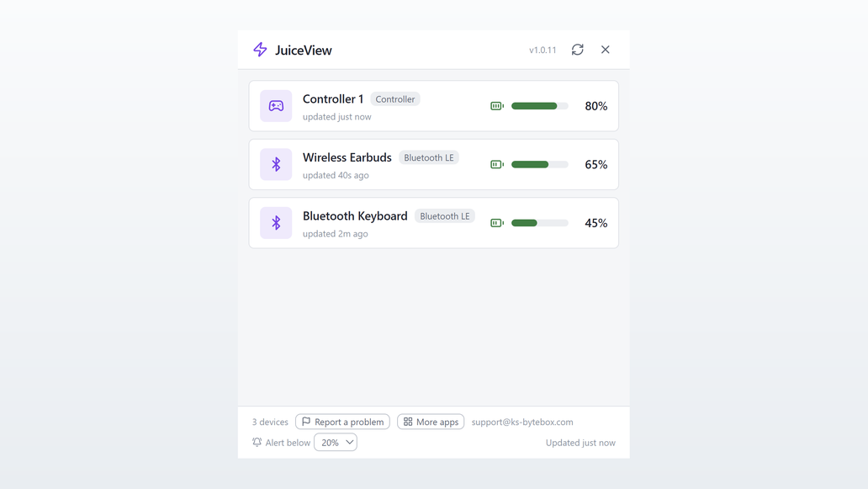Click the Bluetooth LE tag on Wireless Earbuds
This screenshot has width=868, height=489.
pos(428,158)
